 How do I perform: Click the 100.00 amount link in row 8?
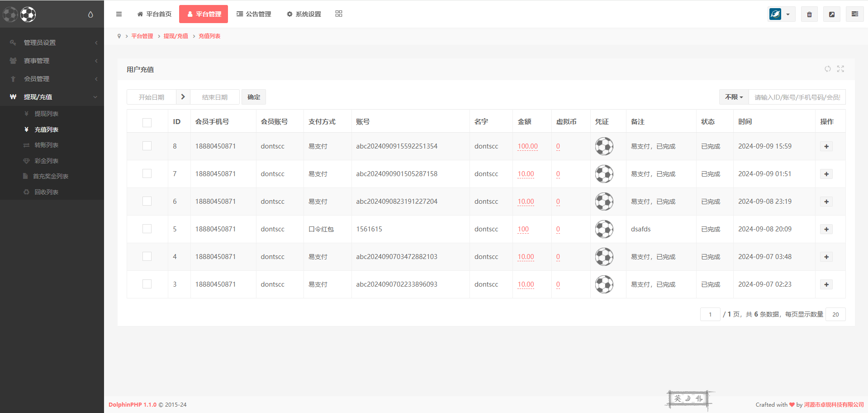tap(527, 146)
